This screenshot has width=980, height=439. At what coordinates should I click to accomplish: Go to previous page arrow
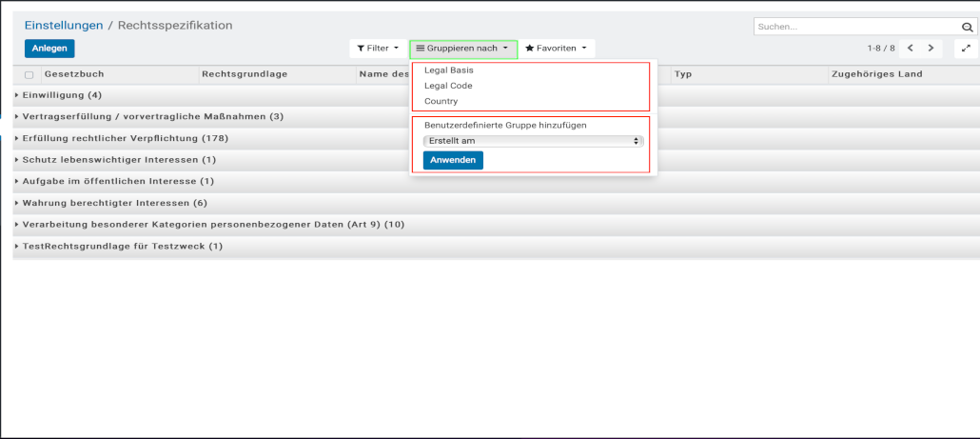(x=911, y=48)
